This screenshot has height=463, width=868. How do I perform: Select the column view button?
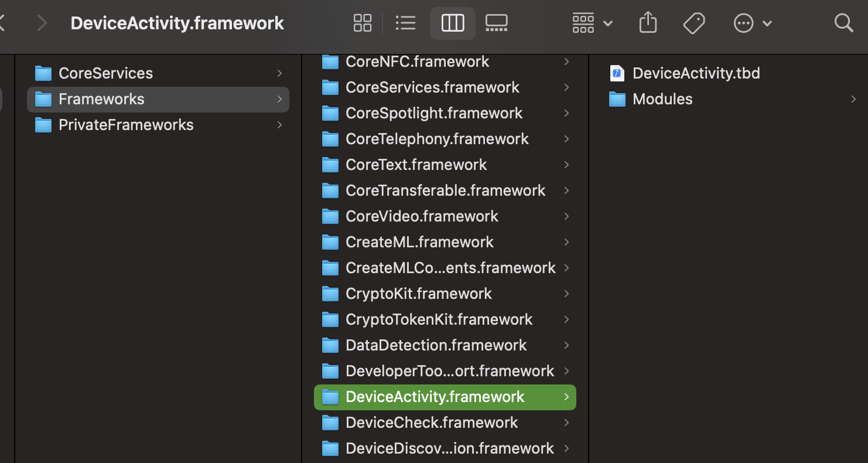click(x=453, y=23)
